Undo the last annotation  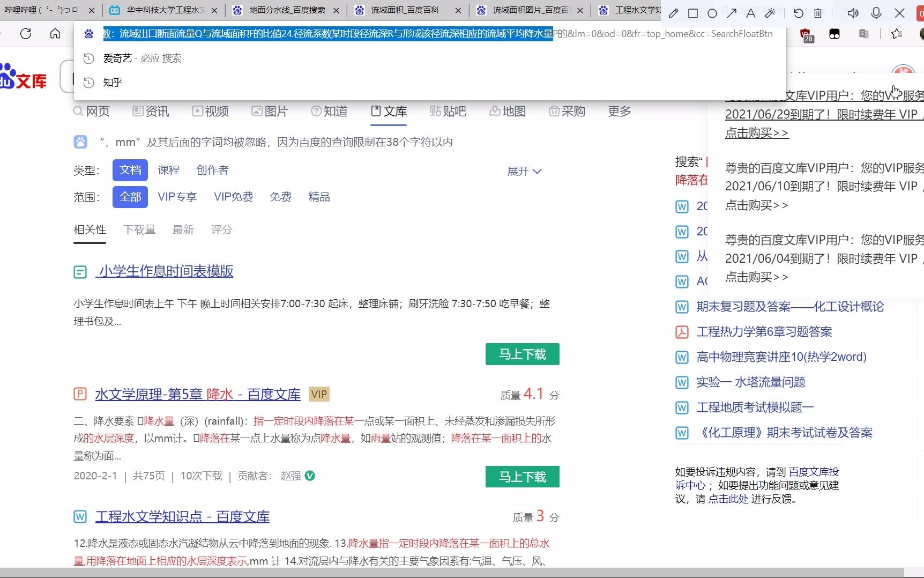click(799, 13)
